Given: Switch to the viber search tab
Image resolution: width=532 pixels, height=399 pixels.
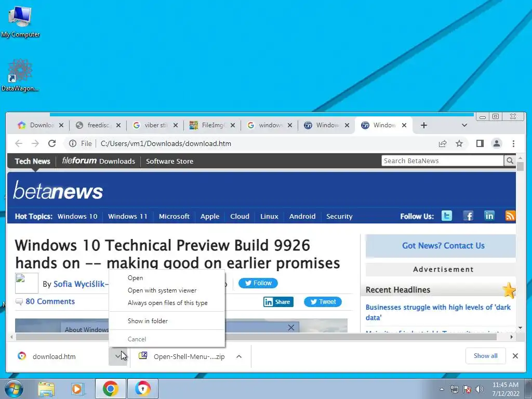Looking at the screenshot, I should point(155,125).
